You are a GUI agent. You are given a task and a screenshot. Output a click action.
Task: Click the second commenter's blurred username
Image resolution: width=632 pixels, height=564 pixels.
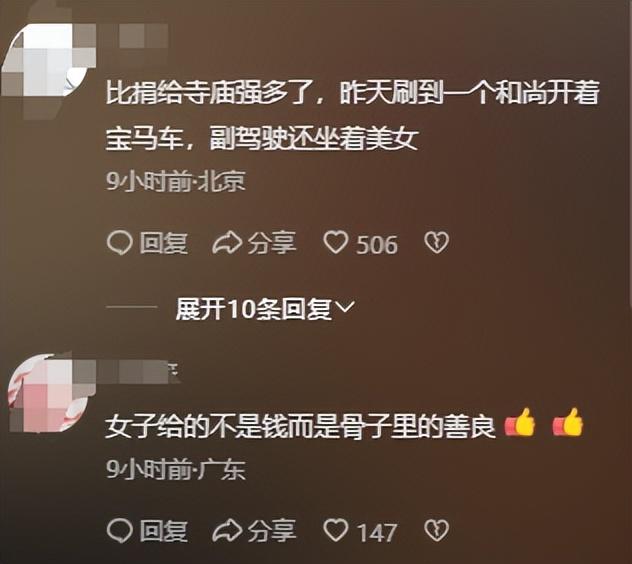(x=135, y=372)
